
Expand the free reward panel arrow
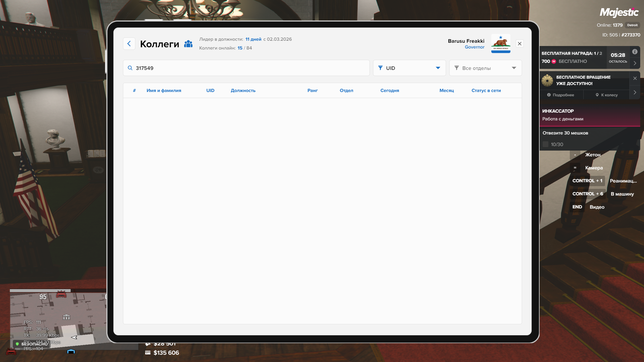point(635,63)
